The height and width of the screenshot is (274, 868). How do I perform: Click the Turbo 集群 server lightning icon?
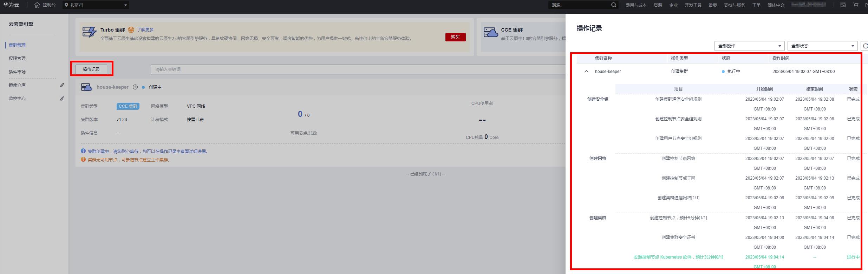(89, 32)
